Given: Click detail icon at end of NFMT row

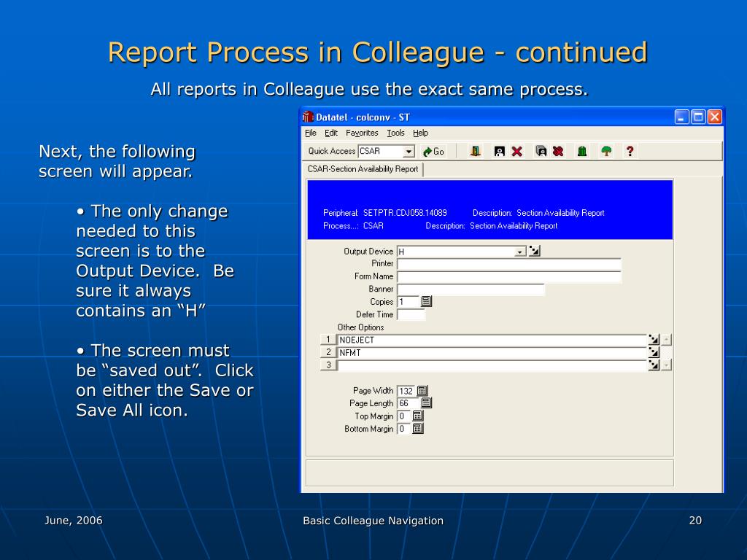Looking at the screenshot, I should coord(654,352).
